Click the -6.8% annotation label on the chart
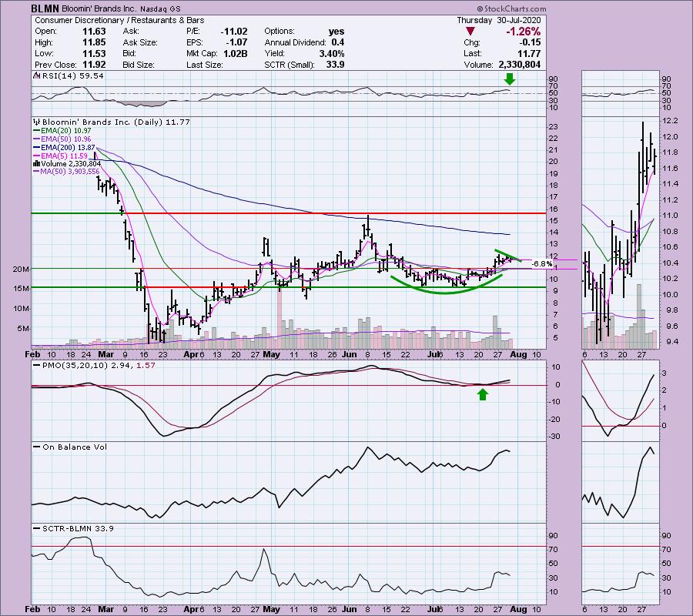The height and width of the screenshot is (616, 693). pos(541,264)
